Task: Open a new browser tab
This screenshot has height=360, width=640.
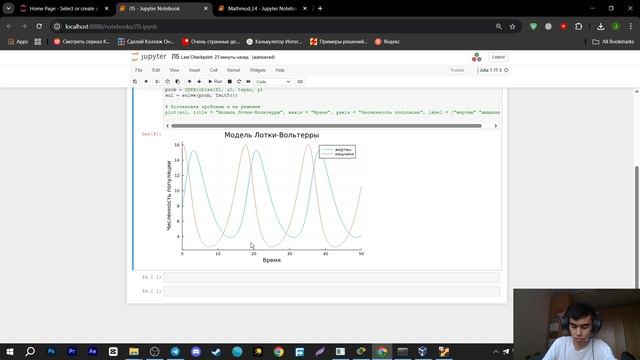Action: coord(320,9)
